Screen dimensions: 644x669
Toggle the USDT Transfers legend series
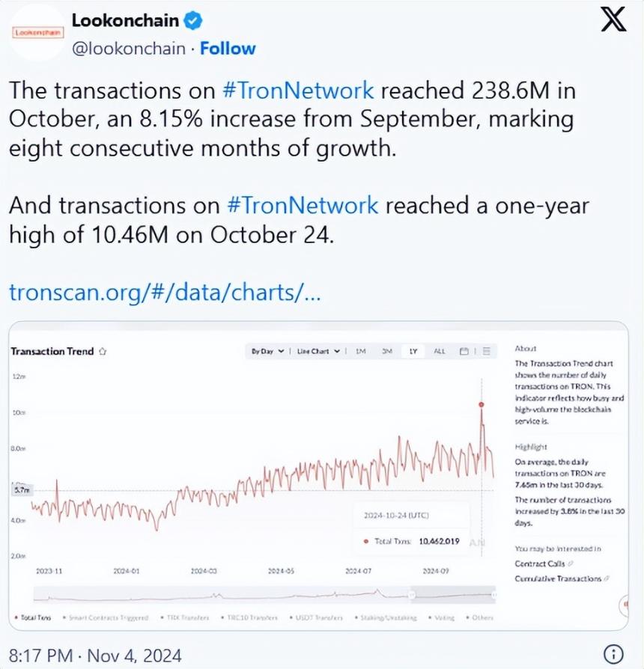pyautogui.click(x=316, y=617)
